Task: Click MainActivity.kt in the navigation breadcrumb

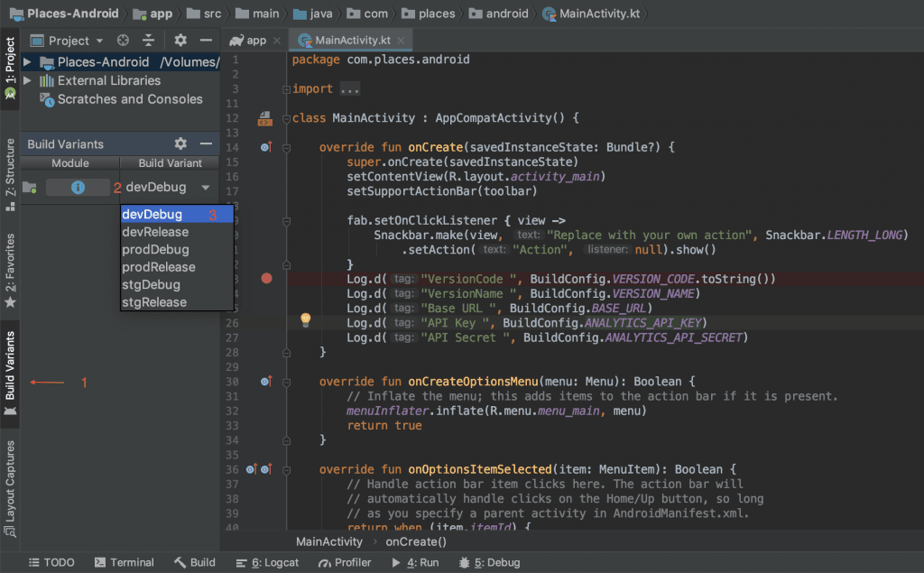Action: click(591, 14)
